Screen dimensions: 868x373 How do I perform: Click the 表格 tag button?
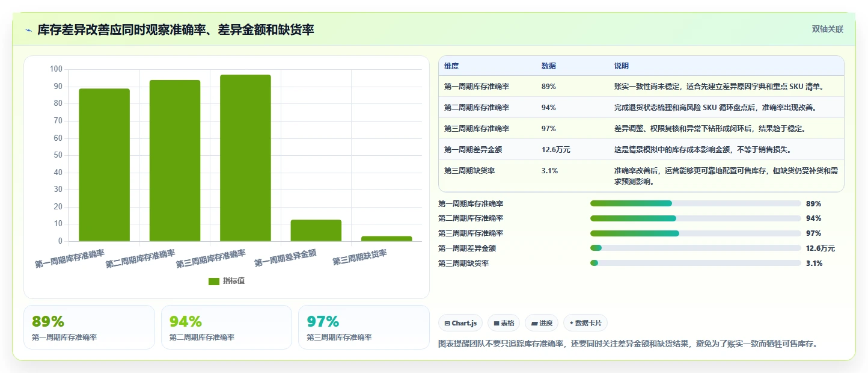pyautogui.click(x=504, y=323)
